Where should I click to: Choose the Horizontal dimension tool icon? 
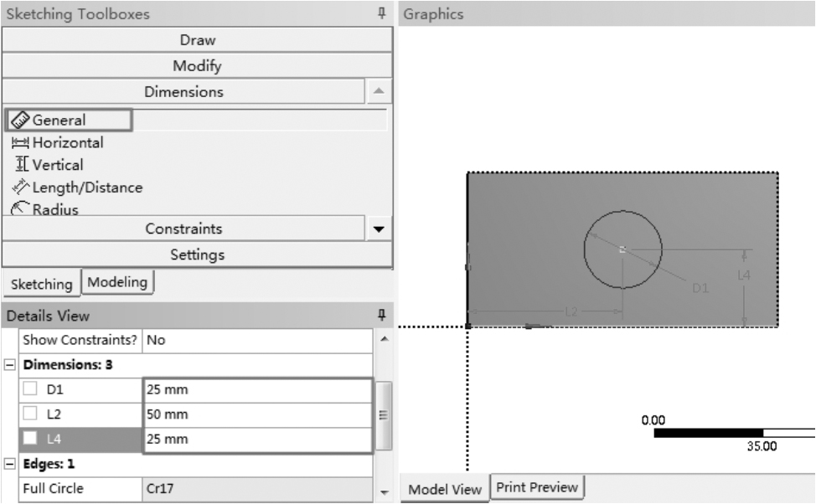pos(21,143)
